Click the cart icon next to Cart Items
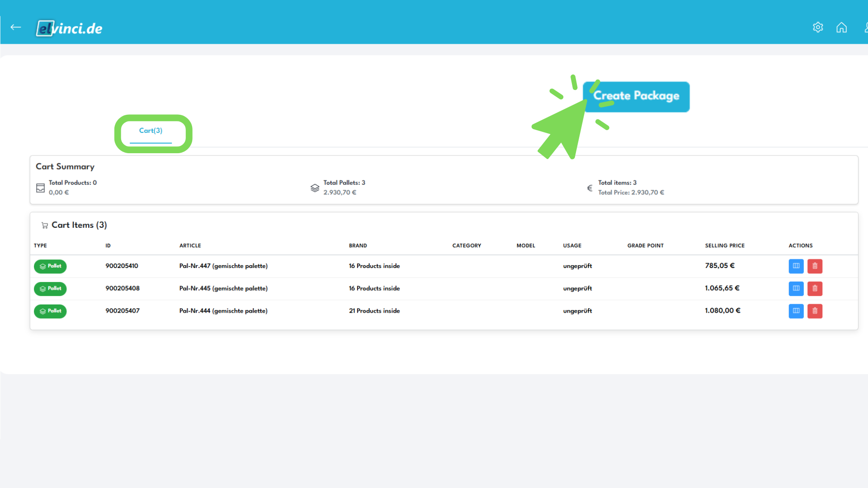 (45, 225)
